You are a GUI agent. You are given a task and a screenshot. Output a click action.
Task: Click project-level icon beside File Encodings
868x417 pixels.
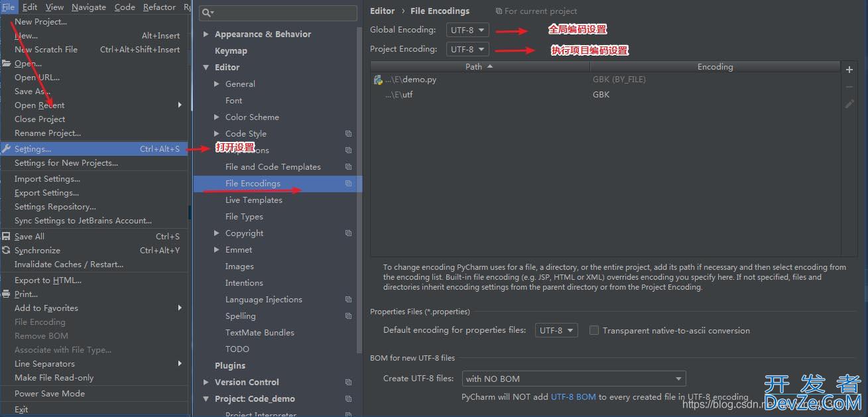tap(348, 184)
